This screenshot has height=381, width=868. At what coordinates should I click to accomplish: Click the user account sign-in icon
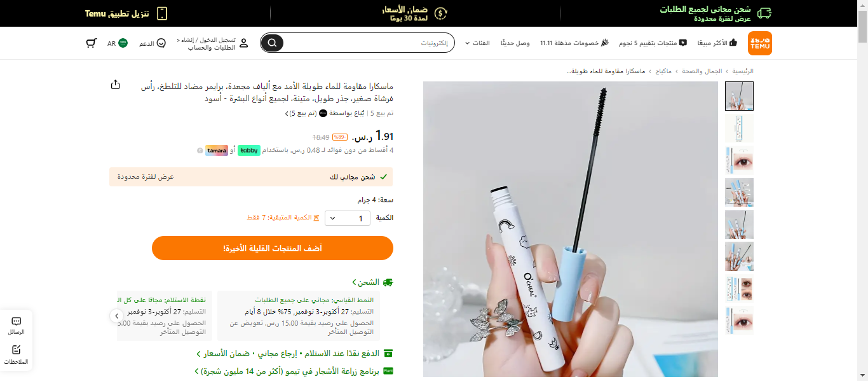click(x=244, y=43)
